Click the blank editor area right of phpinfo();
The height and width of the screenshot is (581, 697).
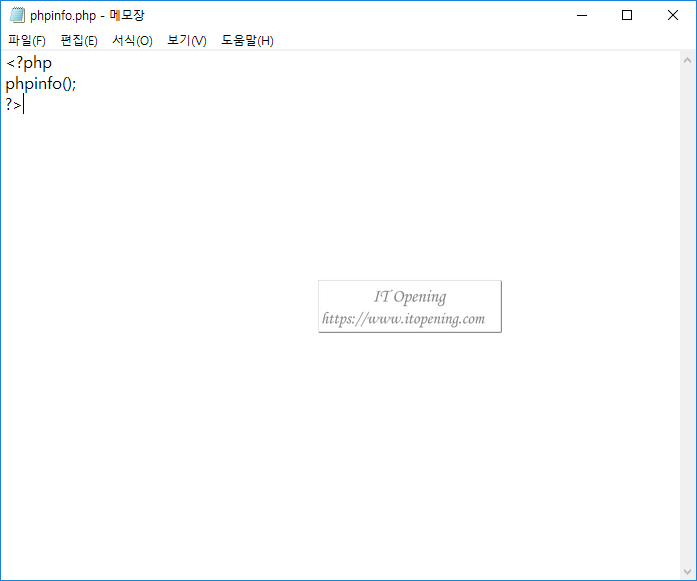(300, 83)
